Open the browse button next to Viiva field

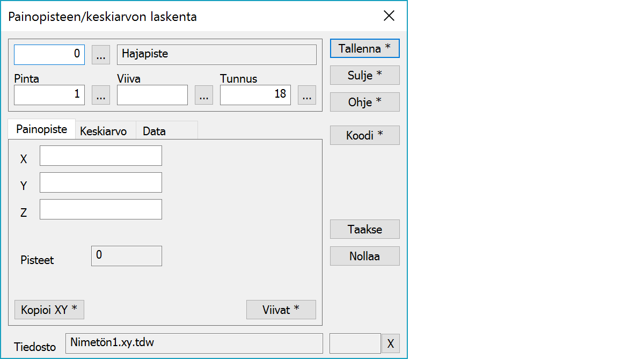tap(203, 95)
